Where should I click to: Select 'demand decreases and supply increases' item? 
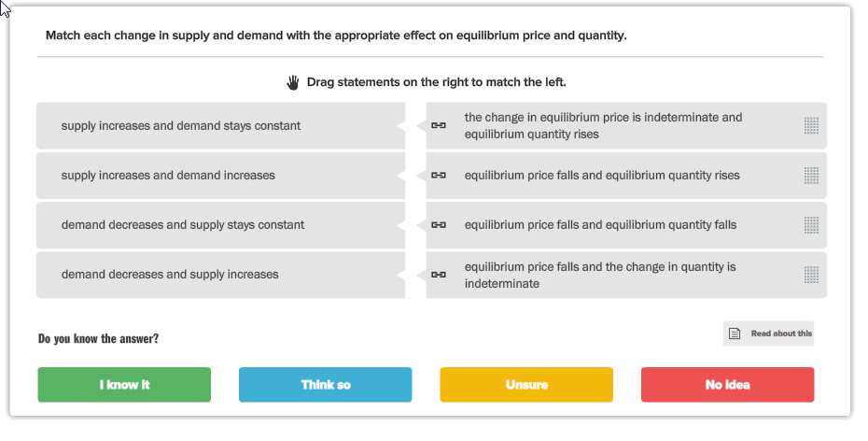tap(221, 275)
